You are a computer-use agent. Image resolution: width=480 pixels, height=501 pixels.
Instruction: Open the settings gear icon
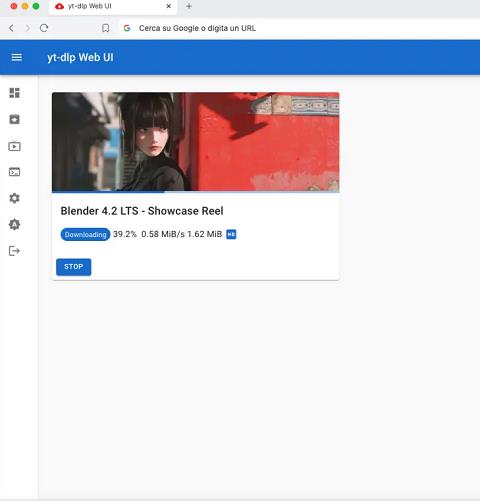coord(14,198)
